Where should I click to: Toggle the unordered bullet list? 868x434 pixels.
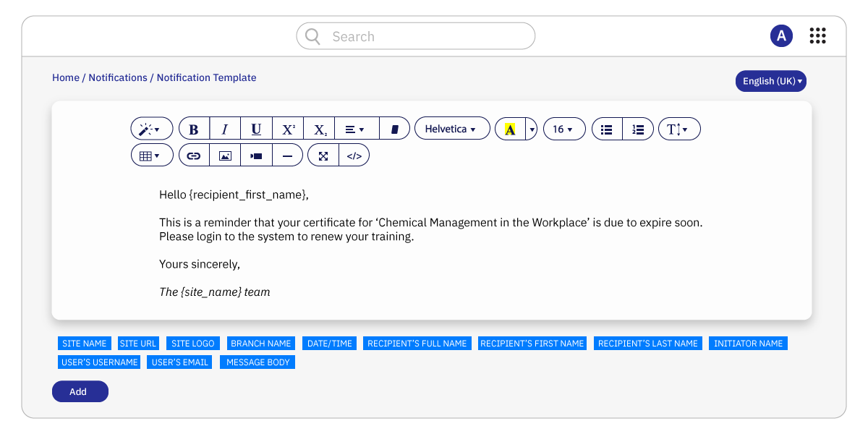tap(606, 128)
